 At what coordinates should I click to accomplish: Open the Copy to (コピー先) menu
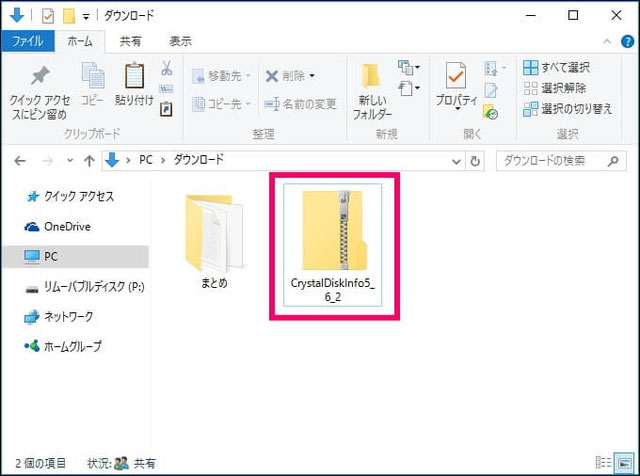(221, 104)
